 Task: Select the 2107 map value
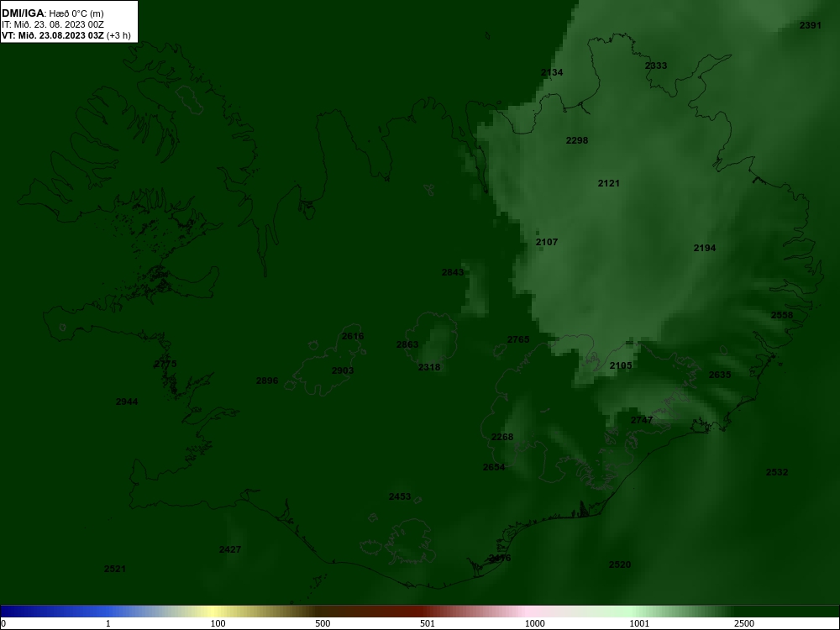547,242
